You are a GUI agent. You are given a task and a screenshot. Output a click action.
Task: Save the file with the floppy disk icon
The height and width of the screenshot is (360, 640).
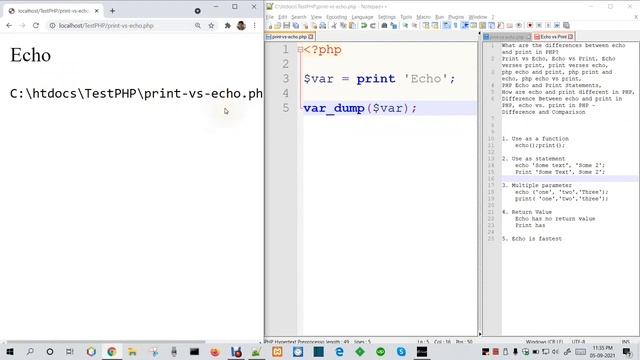pos(287,25)
